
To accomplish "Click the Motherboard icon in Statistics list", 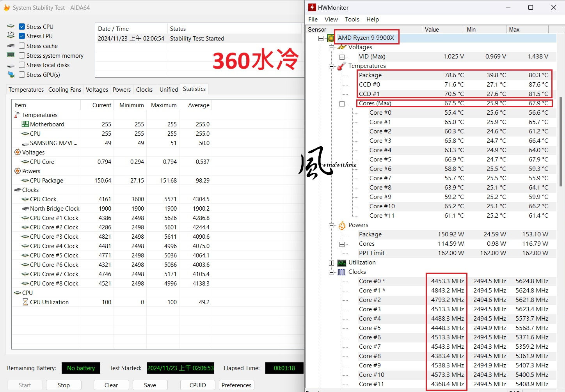I will (25, 124).
